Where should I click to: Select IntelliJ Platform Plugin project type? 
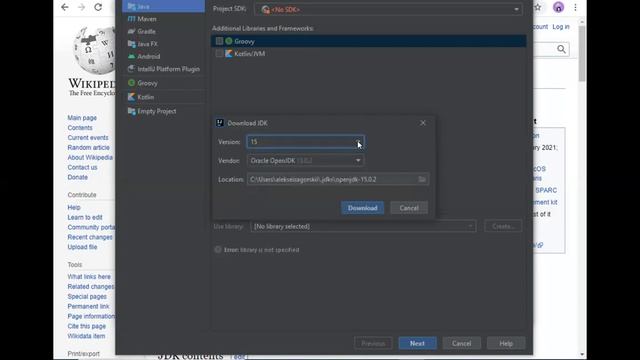click(x=163, y=69)
